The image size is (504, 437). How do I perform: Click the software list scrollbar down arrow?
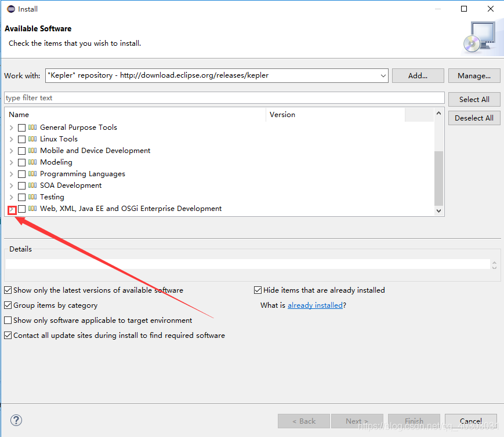click(x=438, y=211)
